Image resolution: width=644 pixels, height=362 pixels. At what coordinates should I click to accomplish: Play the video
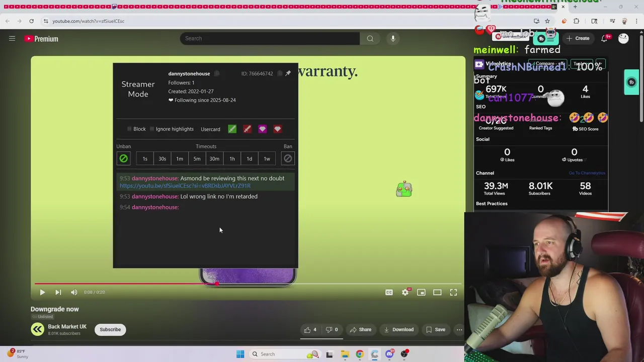click(42, 292)
